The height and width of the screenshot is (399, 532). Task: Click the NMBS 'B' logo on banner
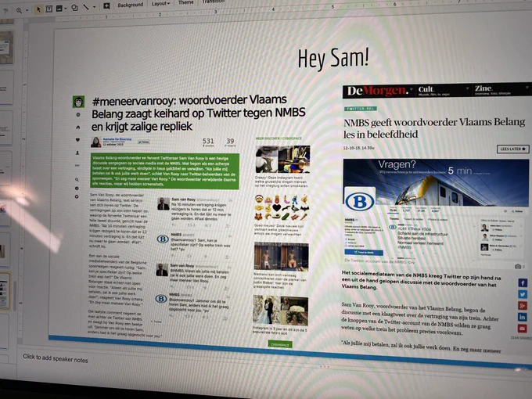(360, 202)
